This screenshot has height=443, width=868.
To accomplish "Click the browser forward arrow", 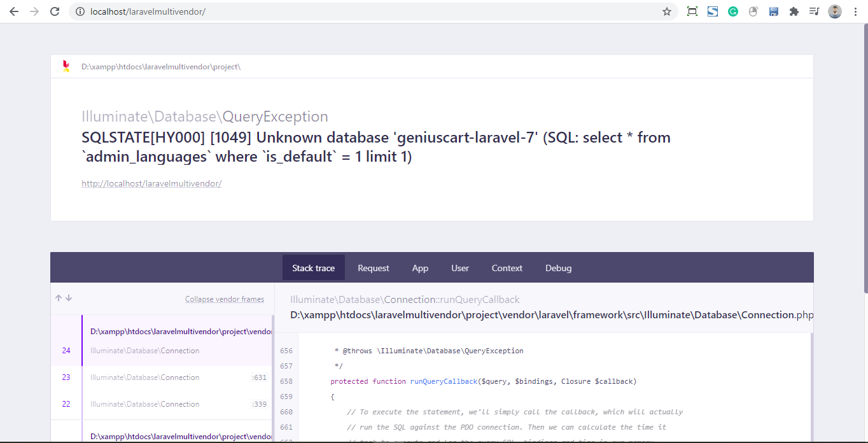I will [34, 11].
